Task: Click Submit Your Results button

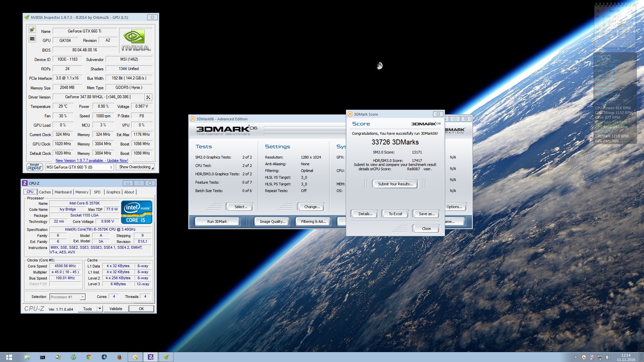Action: (395, 184)
